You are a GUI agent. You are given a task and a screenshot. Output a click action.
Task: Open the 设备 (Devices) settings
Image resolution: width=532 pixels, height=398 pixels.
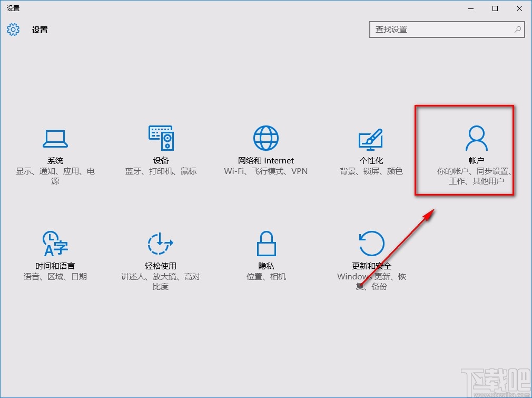160,148
